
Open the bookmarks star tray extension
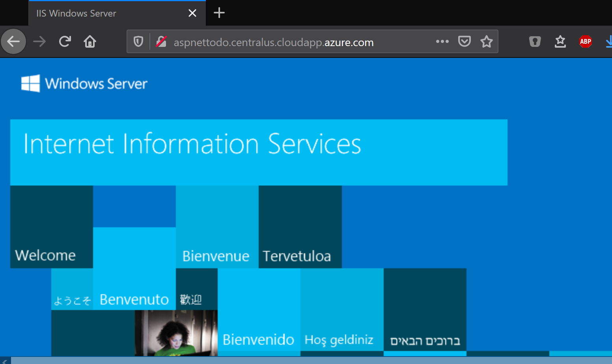pyautogui.click(x=560, y=41)
